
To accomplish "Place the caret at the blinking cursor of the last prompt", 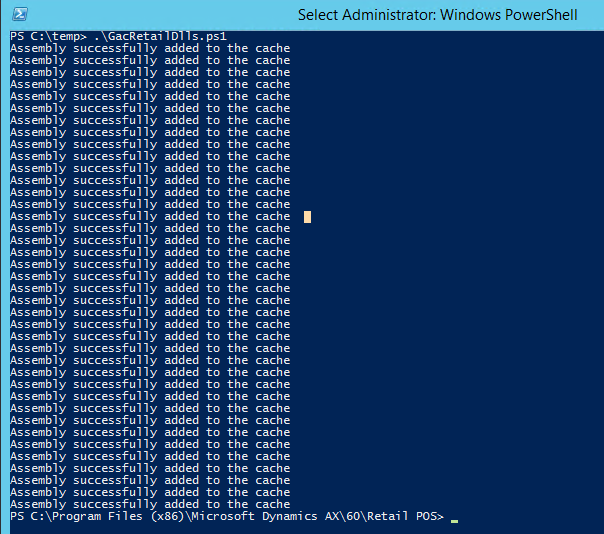I will point(454,518).
